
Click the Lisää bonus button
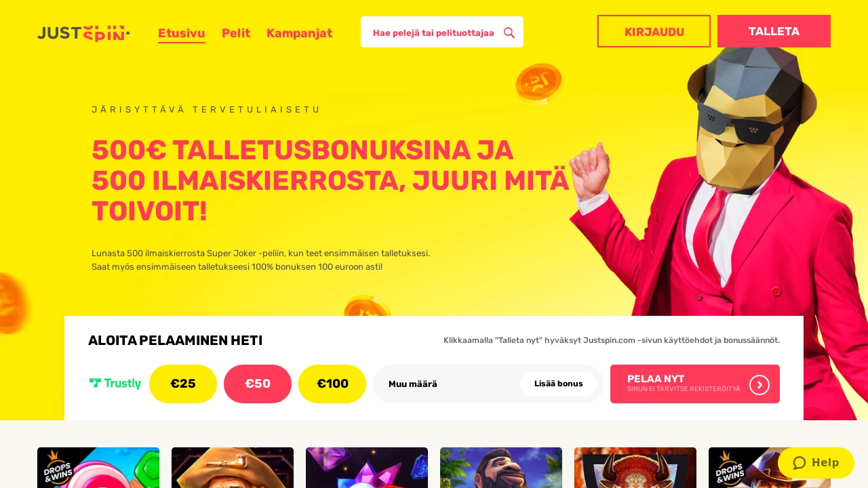559,384
